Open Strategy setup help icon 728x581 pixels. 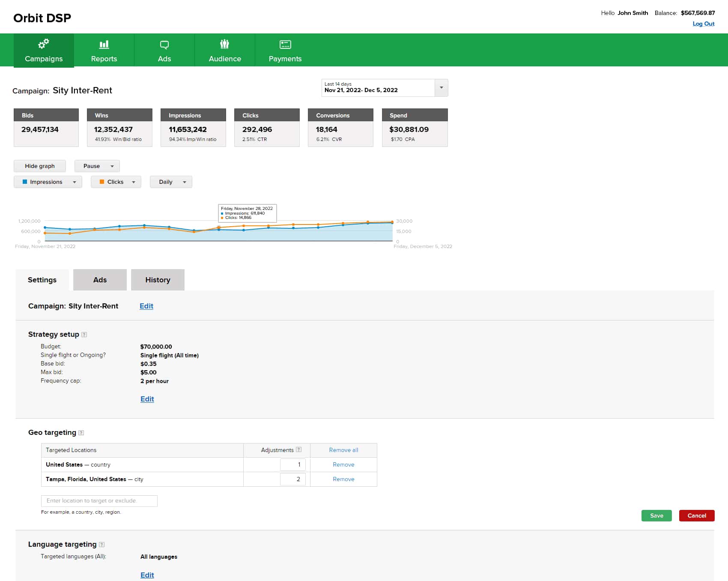(84, 335)
